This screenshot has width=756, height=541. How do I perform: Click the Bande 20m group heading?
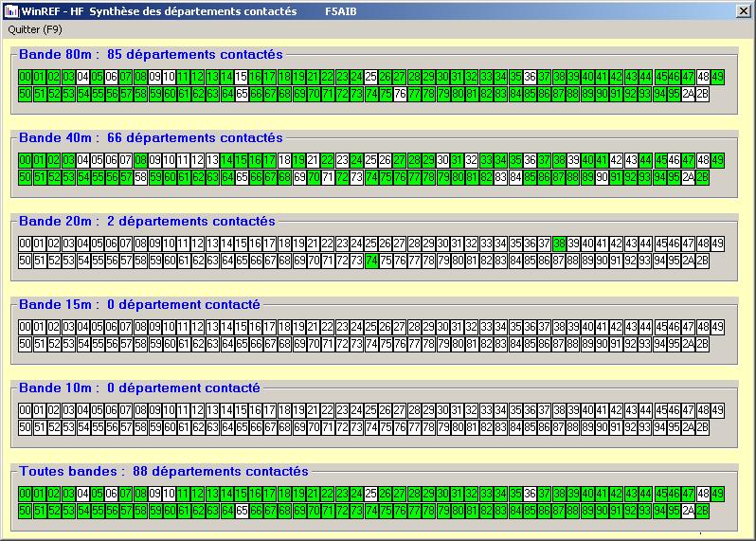147,222
